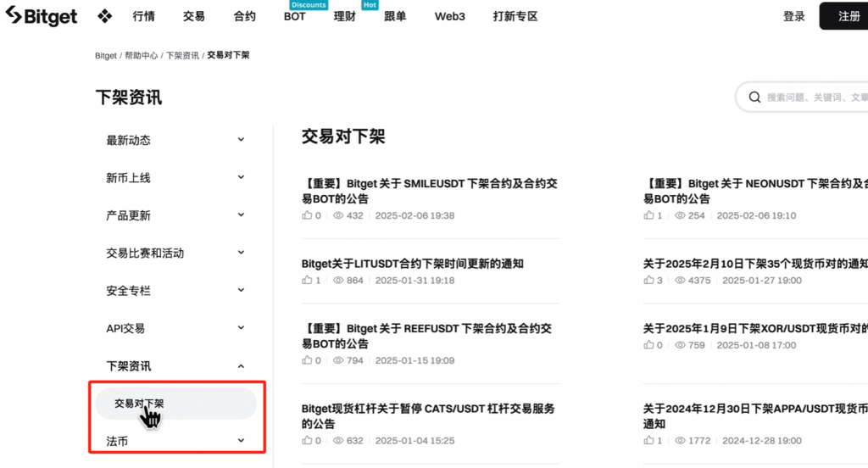Like the SMILEUSDT announcement with thumbs-up
868x468 pixels.
coord(307,215)
